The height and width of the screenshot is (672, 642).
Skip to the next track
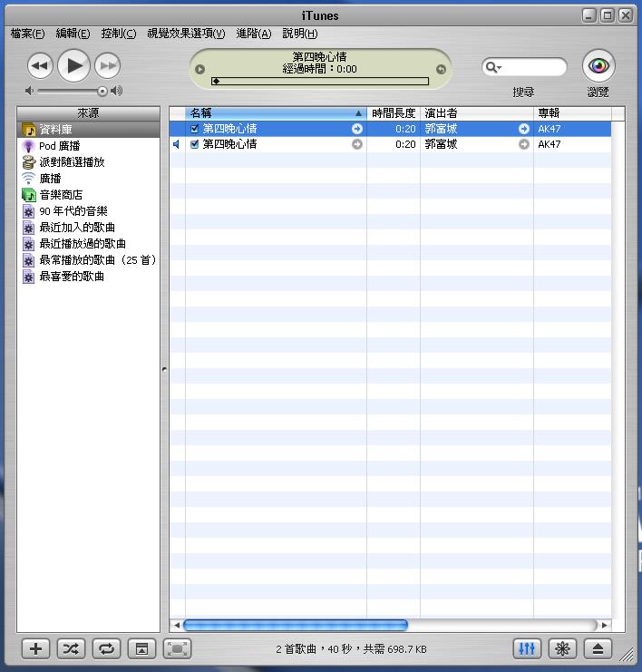point(107,64)
